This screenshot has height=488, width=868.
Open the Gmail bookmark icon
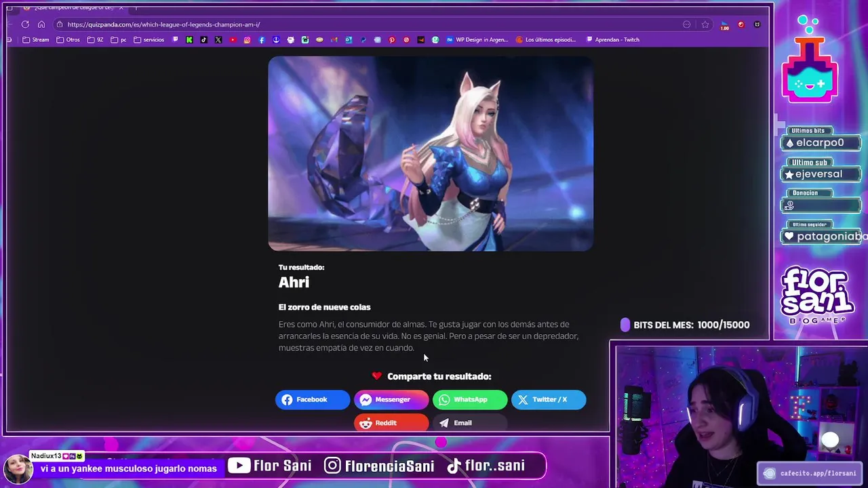tap(334, 39)
